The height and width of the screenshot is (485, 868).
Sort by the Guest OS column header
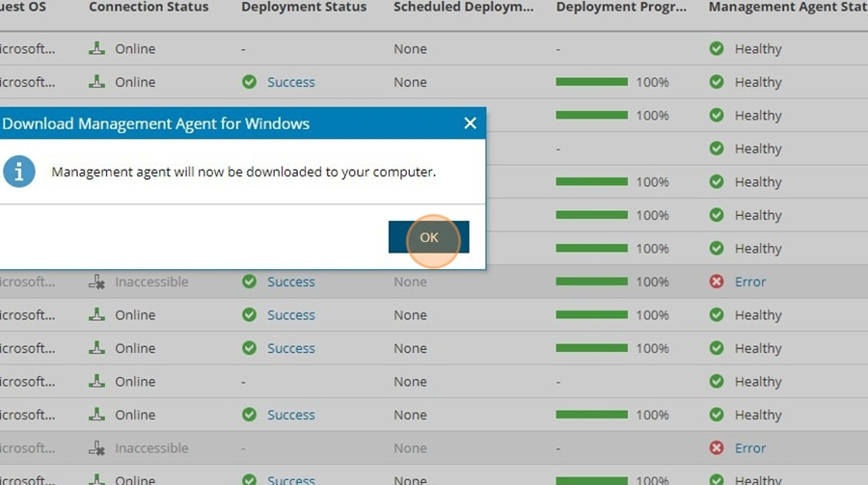23,7
